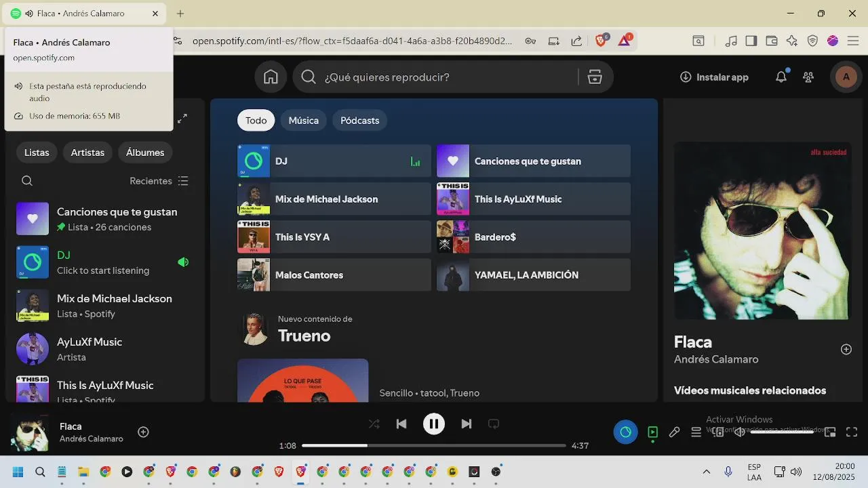
Task: Select the Pódcasts filter chip
Action: (x=360, y=121)
